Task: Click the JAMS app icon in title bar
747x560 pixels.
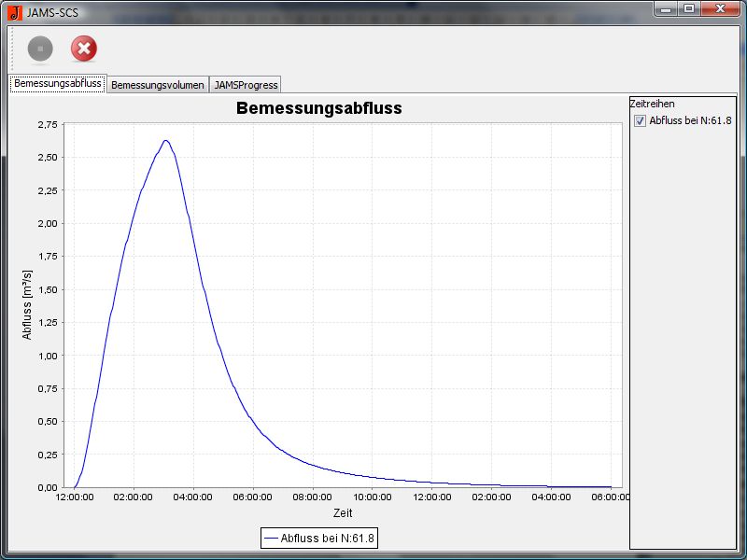Action: pyautogui.click(x=15, y=11)
